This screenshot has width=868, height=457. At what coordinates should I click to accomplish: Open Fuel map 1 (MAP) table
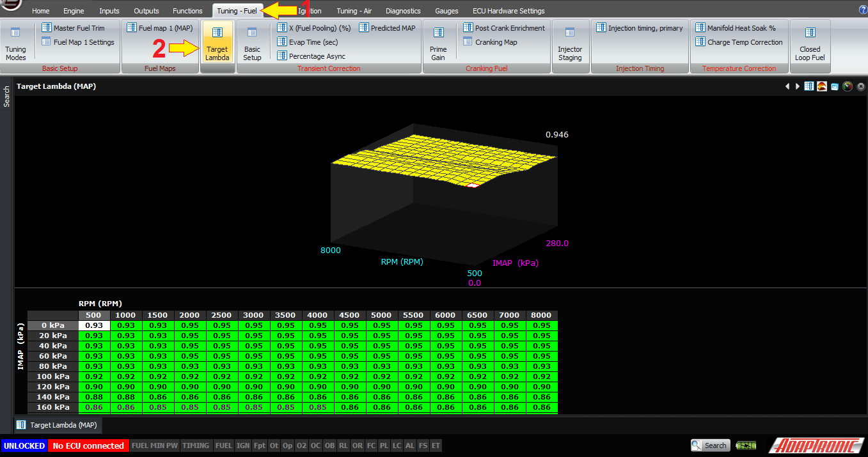[x=159, y=28]
